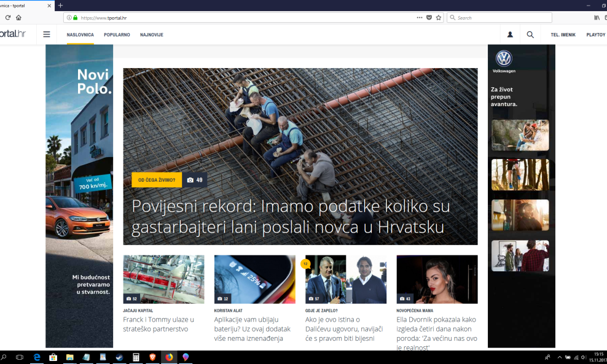Open user account profile icon
The image size is (607, 364).
point(510,34)
